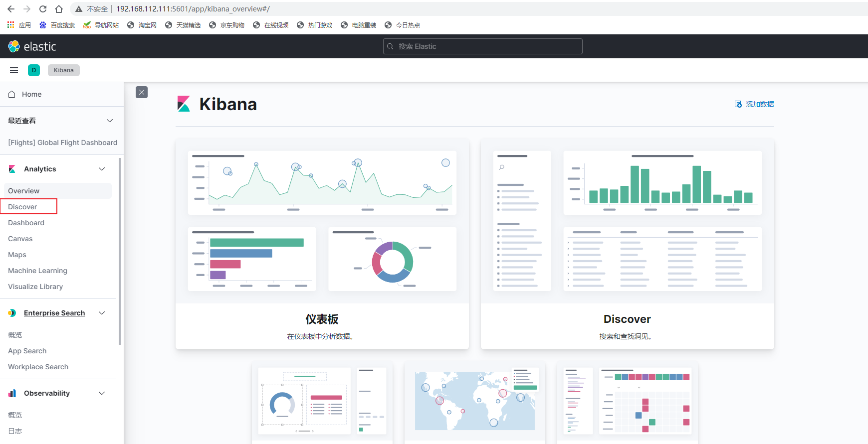Open Canvas in the sidebar
The width and height of the screenshot is (868, 444).
[20, 239]
